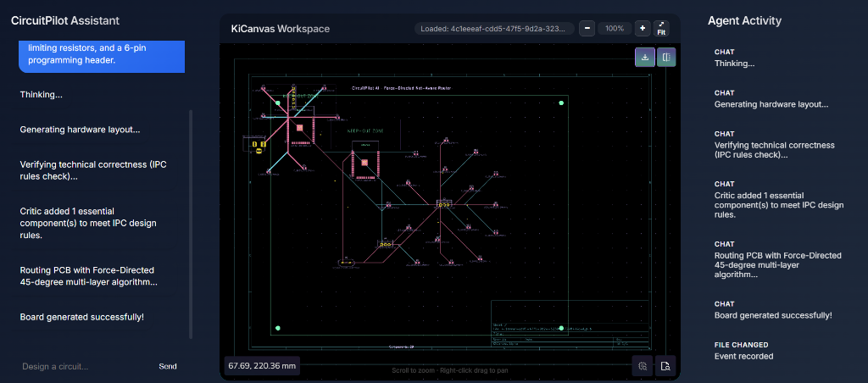Click the CircuitPilot Assistant heading
The width and height of the screenshot is (868, 383).
click(x=65, y=20)
